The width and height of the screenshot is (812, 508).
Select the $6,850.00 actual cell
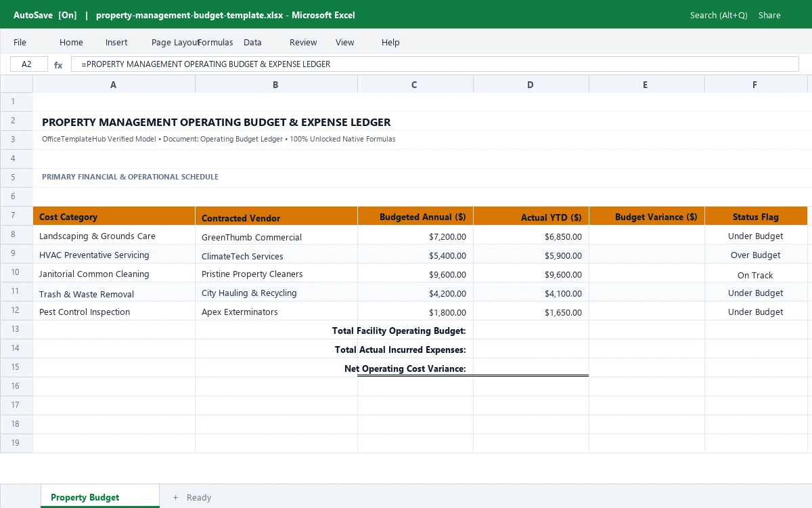click(x=531, y=235)
